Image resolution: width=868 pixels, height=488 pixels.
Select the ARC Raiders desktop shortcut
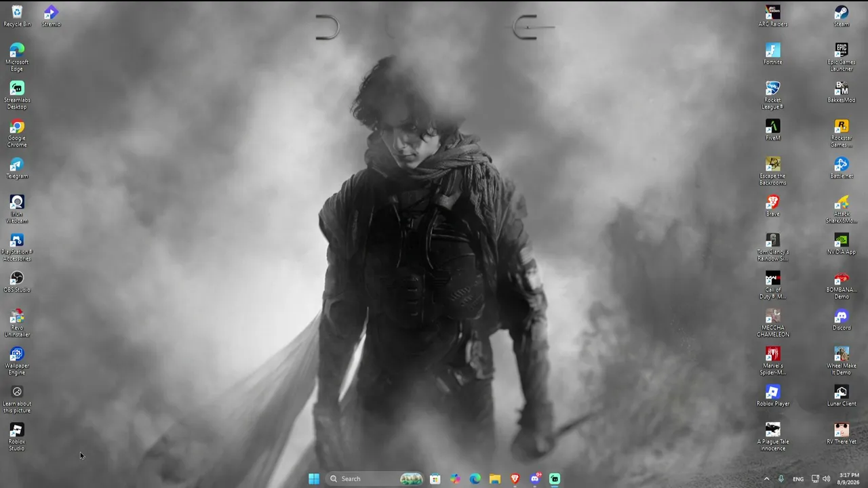point(773,16)
